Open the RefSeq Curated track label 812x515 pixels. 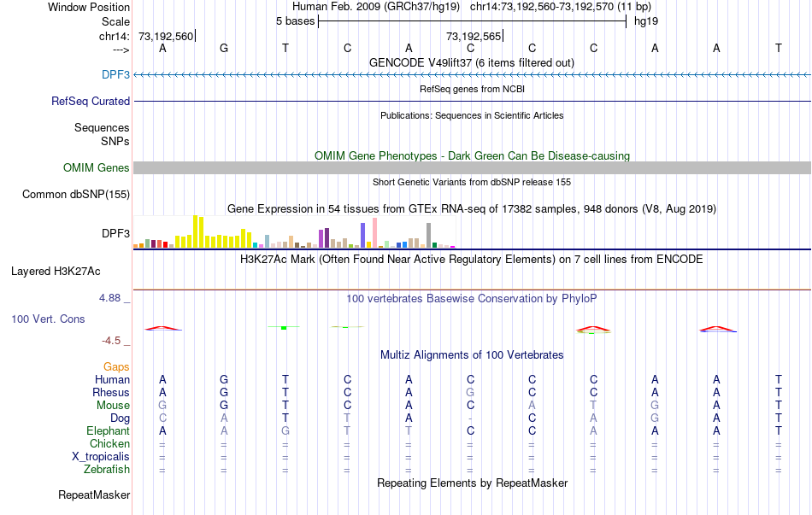click(x=91, y=101)
